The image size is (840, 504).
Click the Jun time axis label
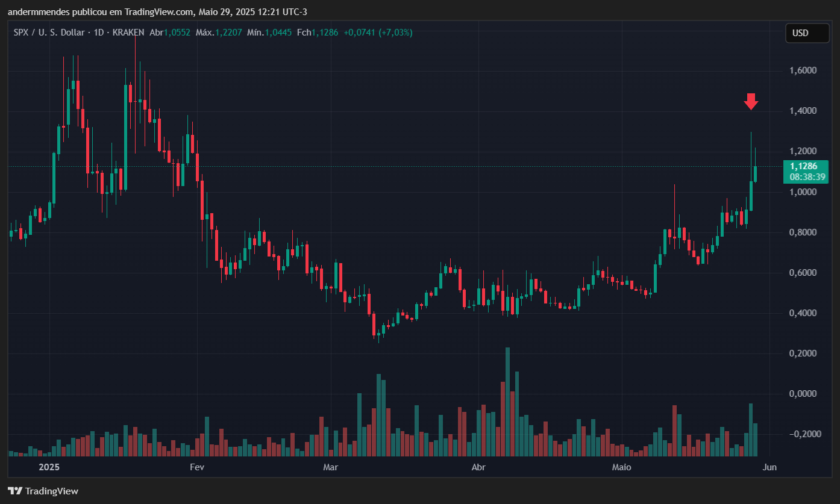click(x=769, y=467)
